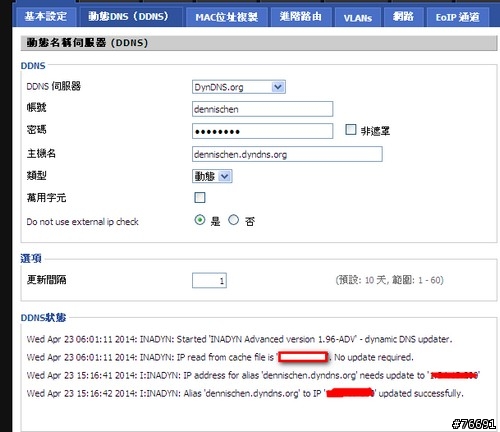This screenshot has width=500, height=432.
Task: Click the 主機名 field with dennischen.dyndns.org
Action: (287, 154)
